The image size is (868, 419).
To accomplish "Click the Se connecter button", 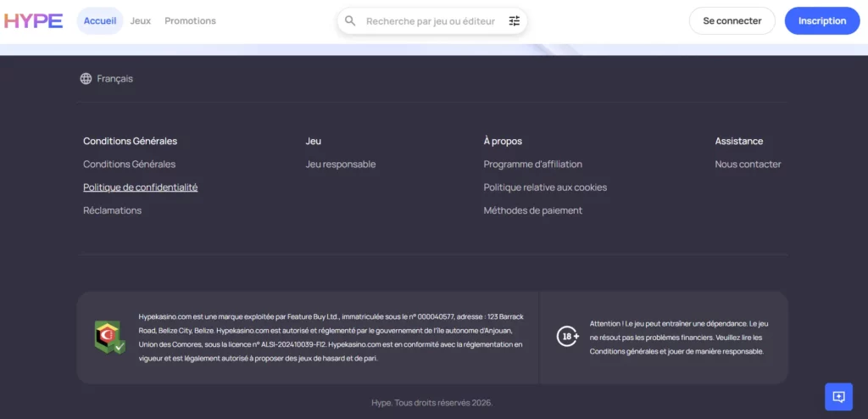I will tap(732, 21).
